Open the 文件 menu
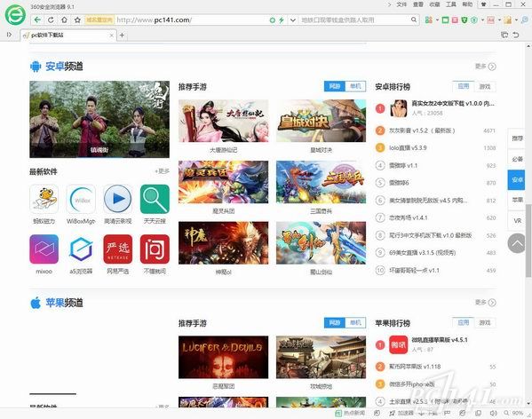The width and height of the screenshot is (532, 419). pos(401,4)
